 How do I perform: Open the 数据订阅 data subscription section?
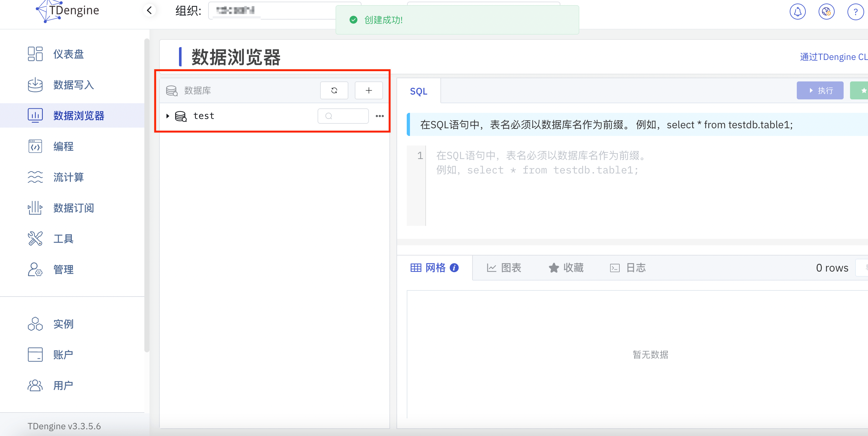pyautogui.click(x=73, y=208)
